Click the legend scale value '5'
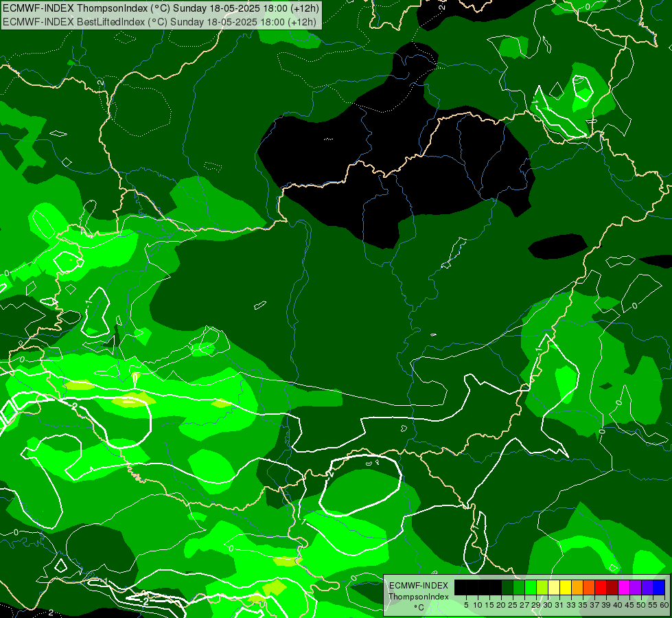This screenshot has height=618, width=672. pos(466,605)
